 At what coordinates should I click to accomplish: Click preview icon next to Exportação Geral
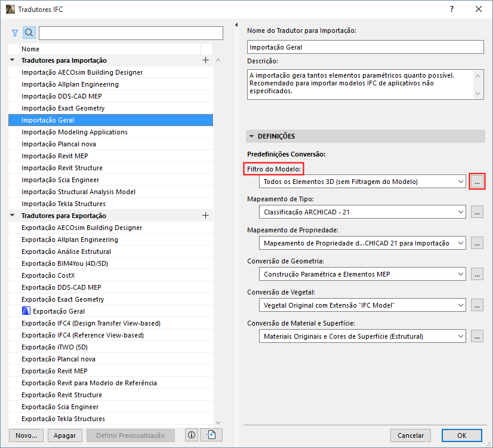coord(26,311)
